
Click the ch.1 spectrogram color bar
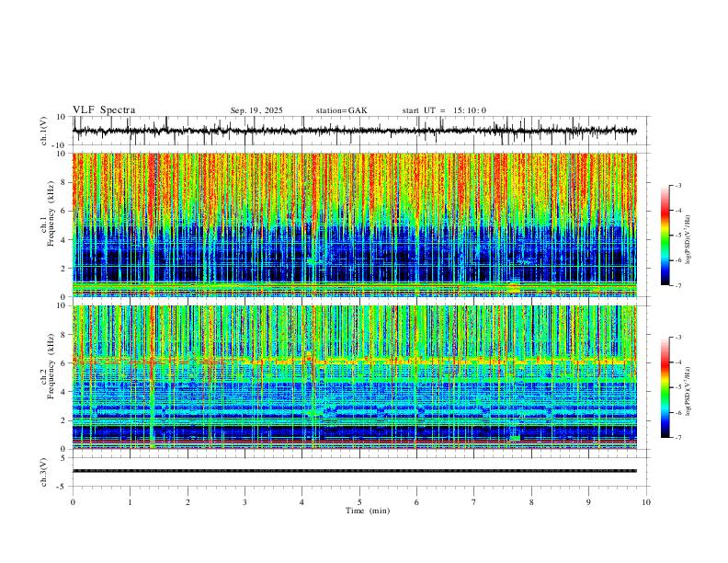coord(665,235)
